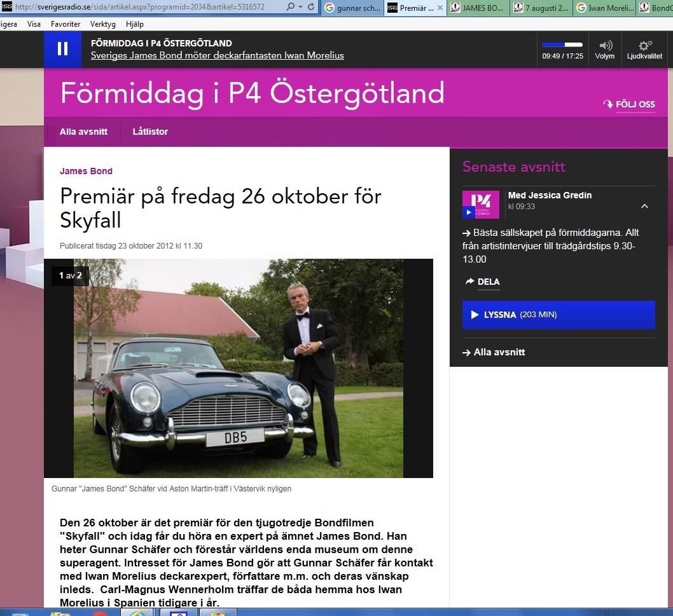Collapse the Med Jessica Gredin episode chevron

644,206
